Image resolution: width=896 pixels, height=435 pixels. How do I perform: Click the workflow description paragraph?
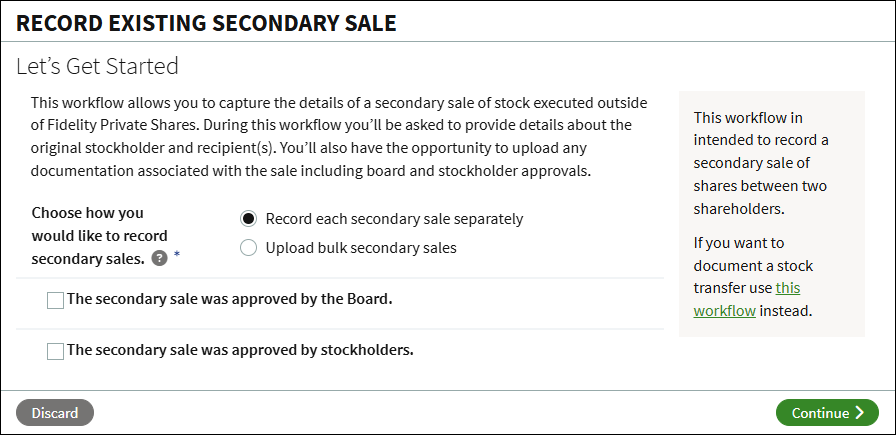click(339, 137)
